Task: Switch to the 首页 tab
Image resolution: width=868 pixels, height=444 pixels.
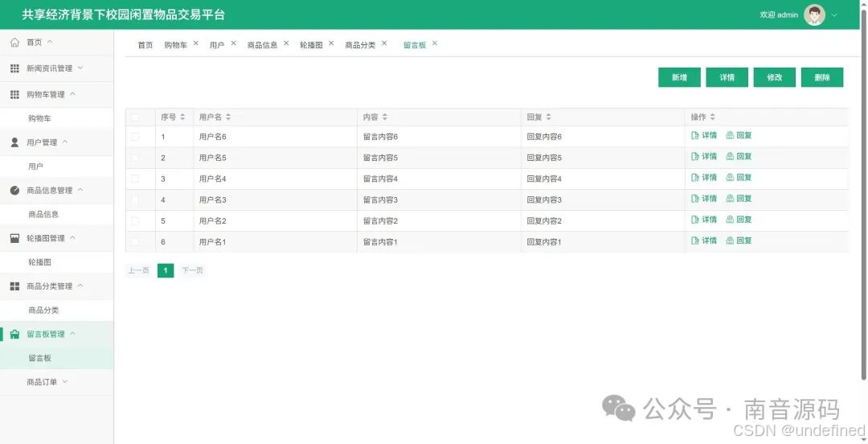Action: [145, 45]
